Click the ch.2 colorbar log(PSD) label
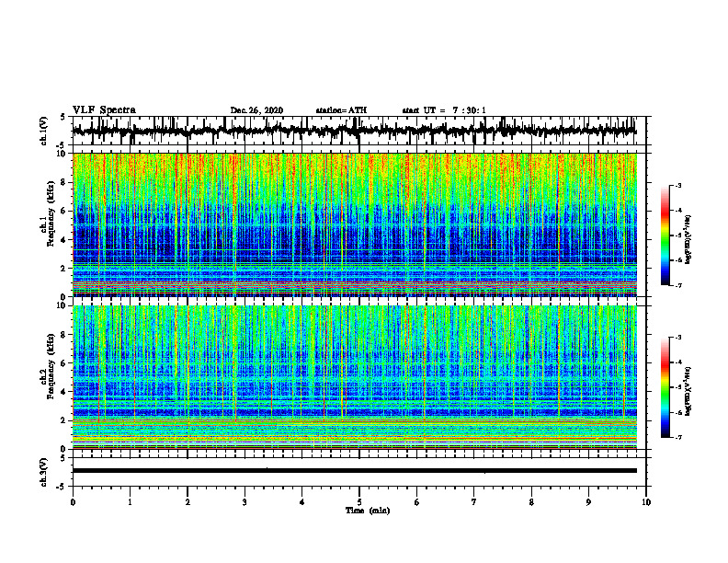Image resolution: width=728 pixels, height=563 pixels. pyautogui.click(x=688, y=392)
